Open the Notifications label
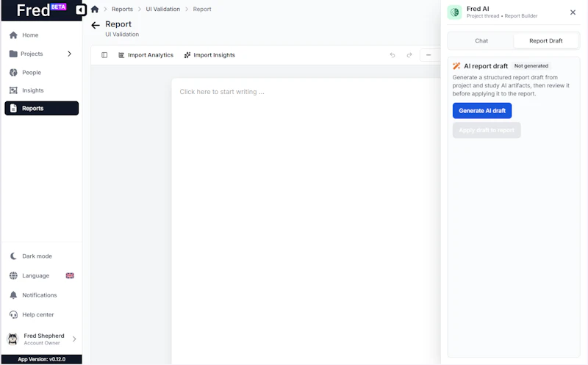588x365 pixels. coord(40,295)
